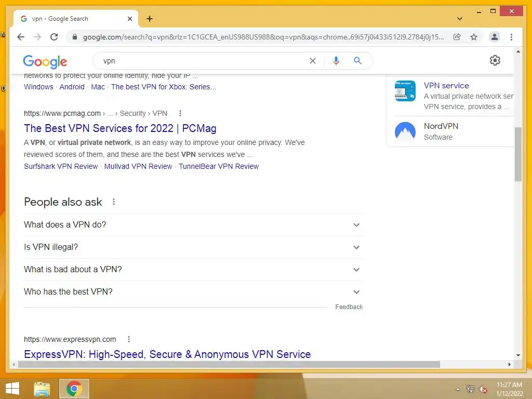This screenshot has width=532, height=399.
Task: Open the ExpressVPN result options menu
Action: coord(129,339)
